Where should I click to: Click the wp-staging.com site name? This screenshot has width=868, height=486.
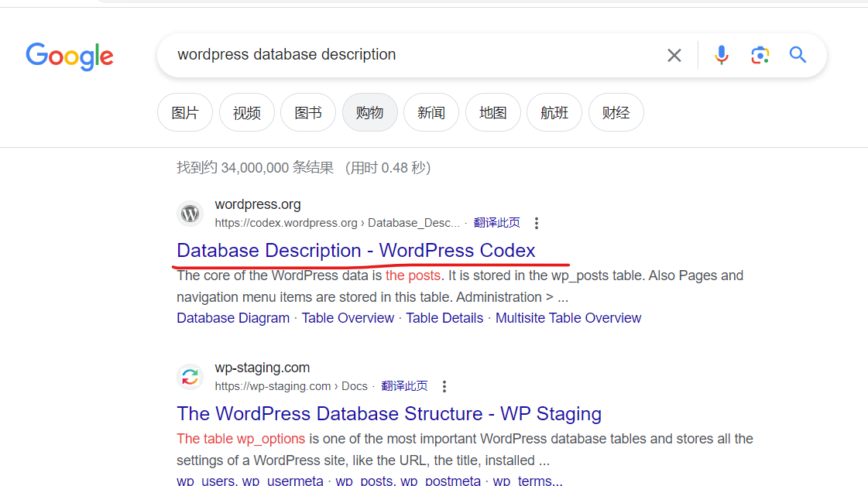[262, 368]
